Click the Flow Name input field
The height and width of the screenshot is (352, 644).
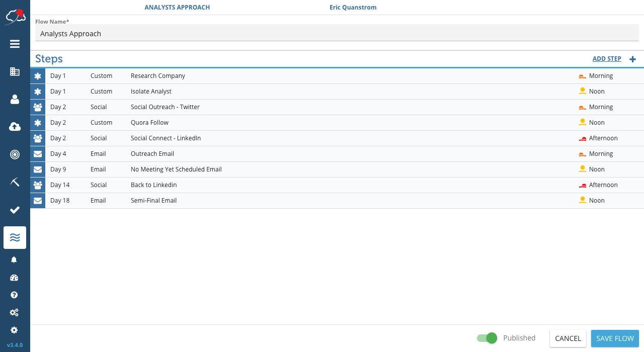(x=337, y=34)
